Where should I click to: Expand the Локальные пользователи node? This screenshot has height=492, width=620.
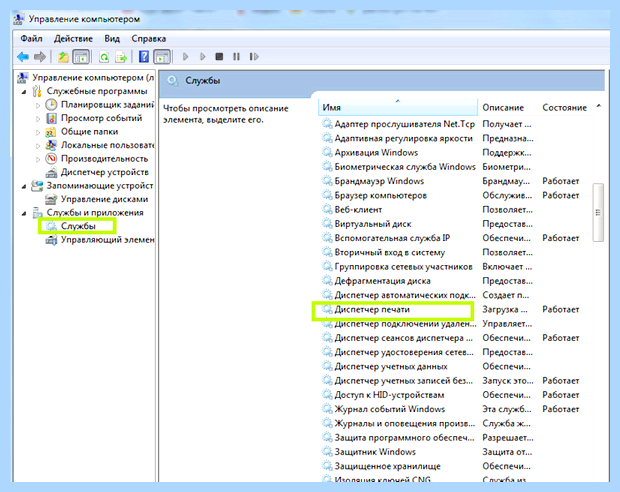[38, 146]
